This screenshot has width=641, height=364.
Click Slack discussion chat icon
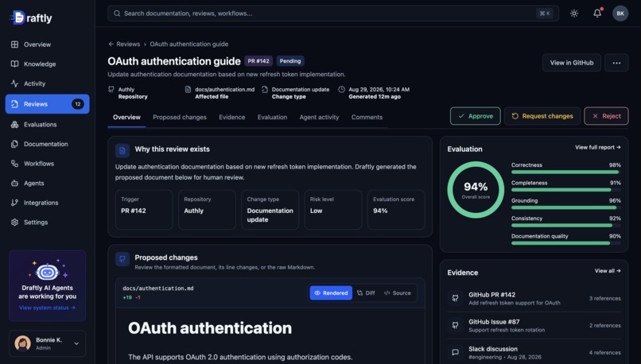coord(455,352)
